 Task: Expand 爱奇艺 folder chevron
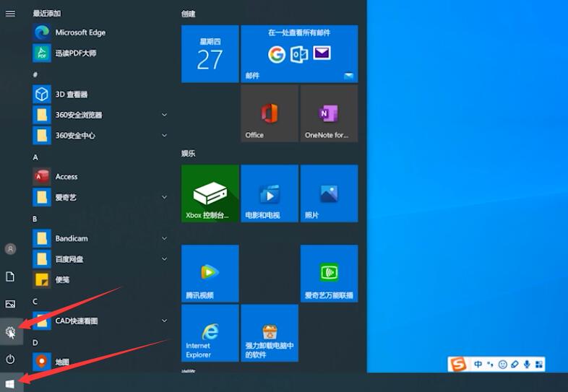[x=164, y=198]
